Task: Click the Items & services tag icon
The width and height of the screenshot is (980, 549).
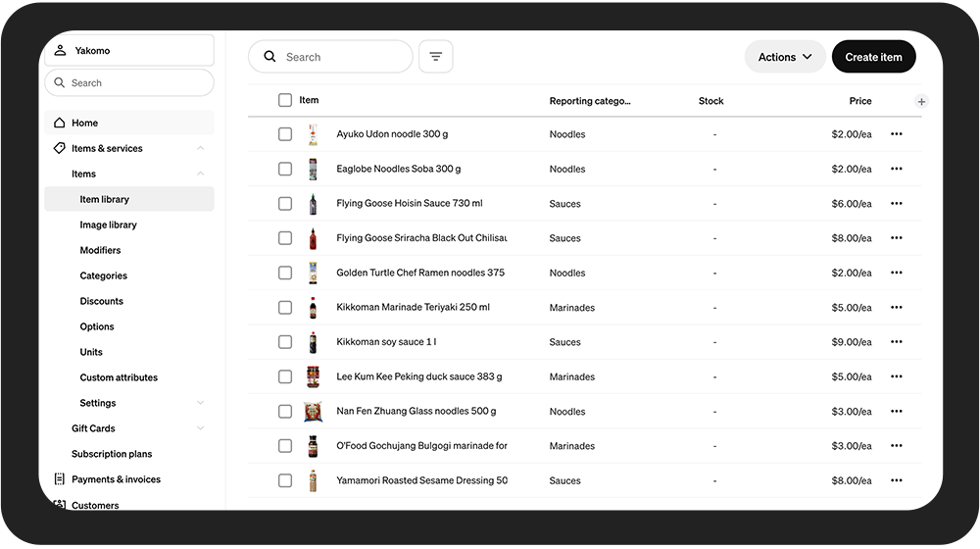Action: pos(60,148)
